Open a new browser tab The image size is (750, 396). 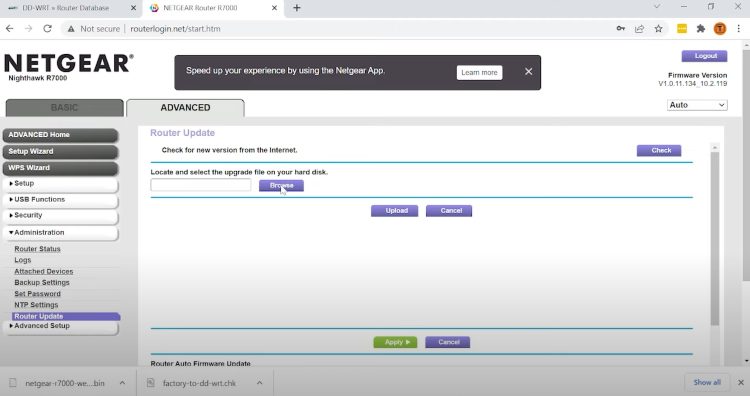(297, 8)
